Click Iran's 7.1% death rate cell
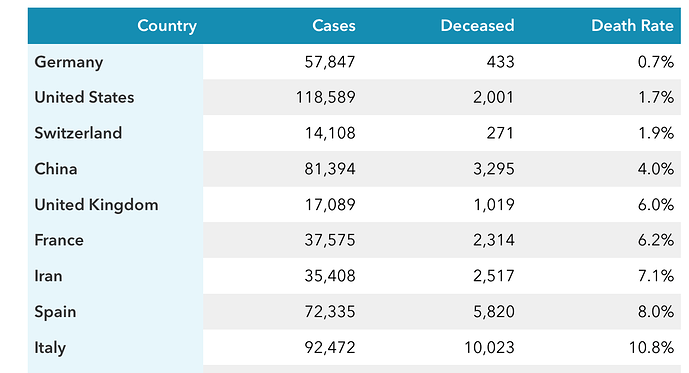 coord(656,276)
